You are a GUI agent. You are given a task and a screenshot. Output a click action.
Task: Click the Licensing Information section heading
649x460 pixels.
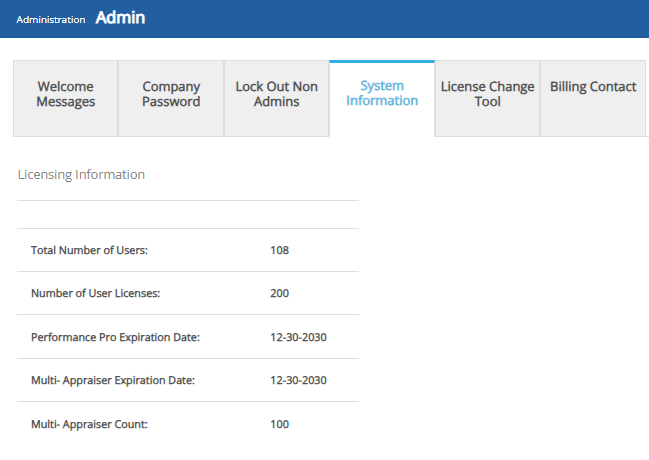(81, 175)
